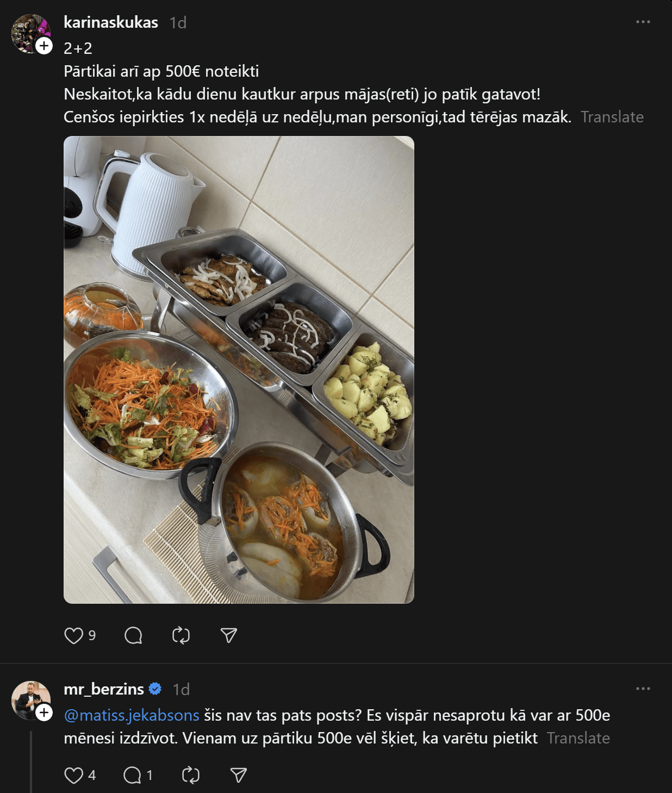
Task: Translate the karinaskukas post text
Action: click(x=612, y=117)
